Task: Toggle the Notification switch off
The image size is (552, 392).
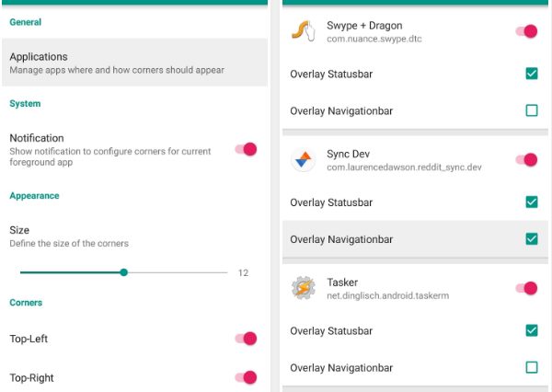Action: (x=246, y=149)
